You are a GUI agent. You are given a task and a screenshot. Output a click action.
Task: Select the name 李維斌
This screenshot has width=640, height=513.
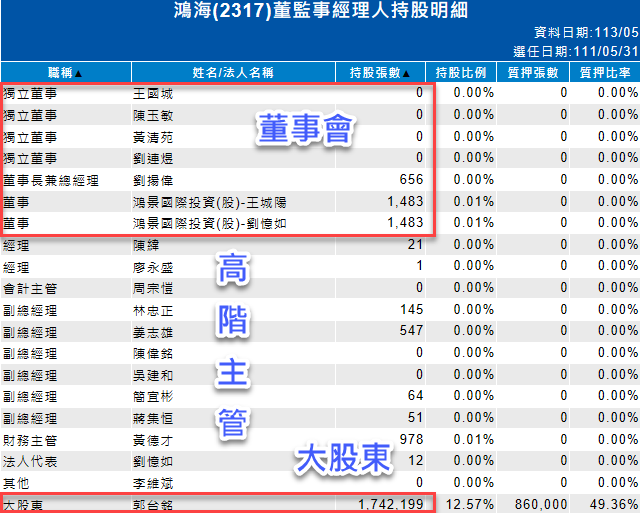[x=153, y=484]
